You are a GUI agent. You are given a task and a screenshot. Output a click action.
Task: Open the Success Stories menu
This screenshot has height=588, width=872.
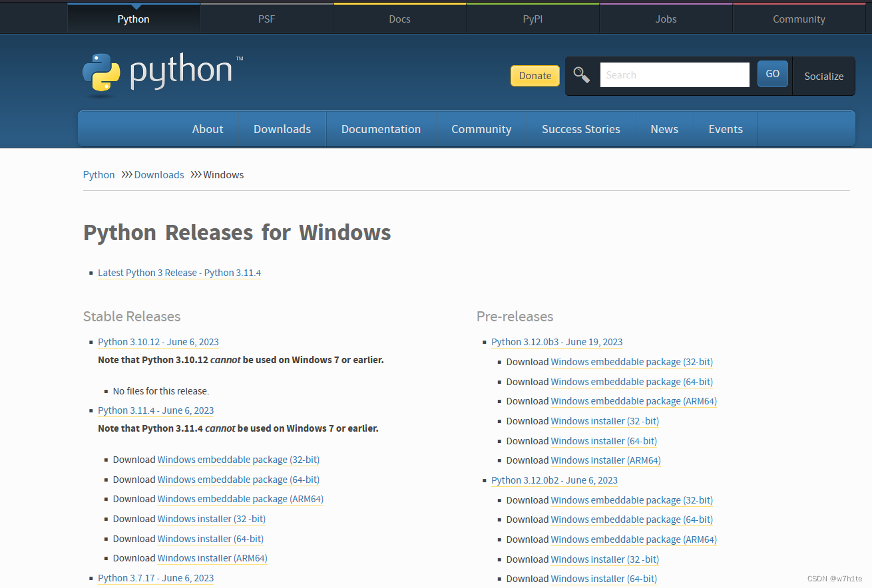point(581,129)
